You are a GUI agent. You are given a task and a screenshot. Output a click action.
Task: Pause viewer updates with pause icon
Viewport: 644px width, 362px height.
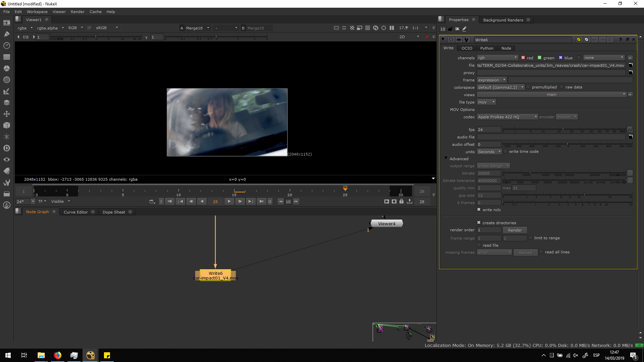pyautogui.click(x=391, y=28)
